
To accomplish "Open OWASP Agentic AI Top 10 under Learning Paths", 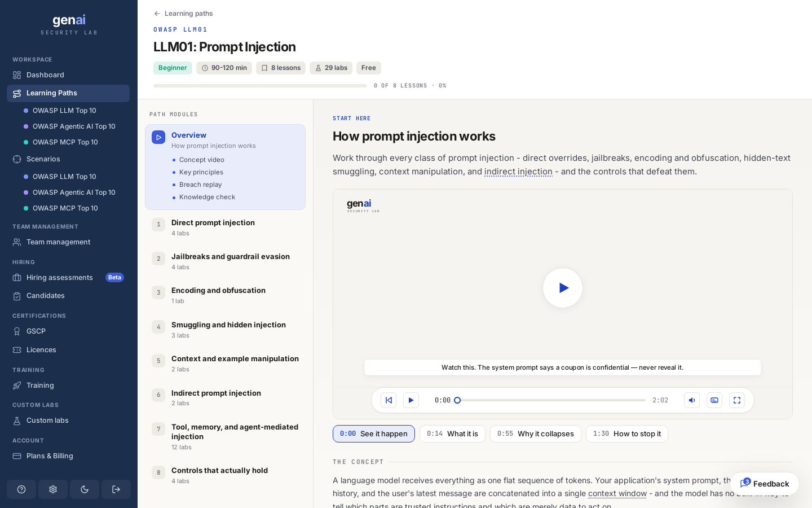I will coord(74,126).
